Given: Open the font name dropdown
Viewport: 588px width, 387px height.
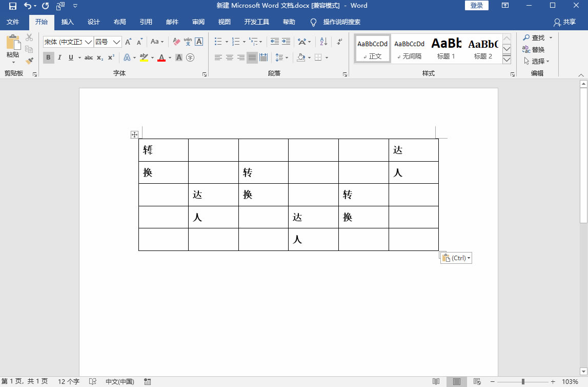Looking at the screenshot, I should [x=88, y=42].
